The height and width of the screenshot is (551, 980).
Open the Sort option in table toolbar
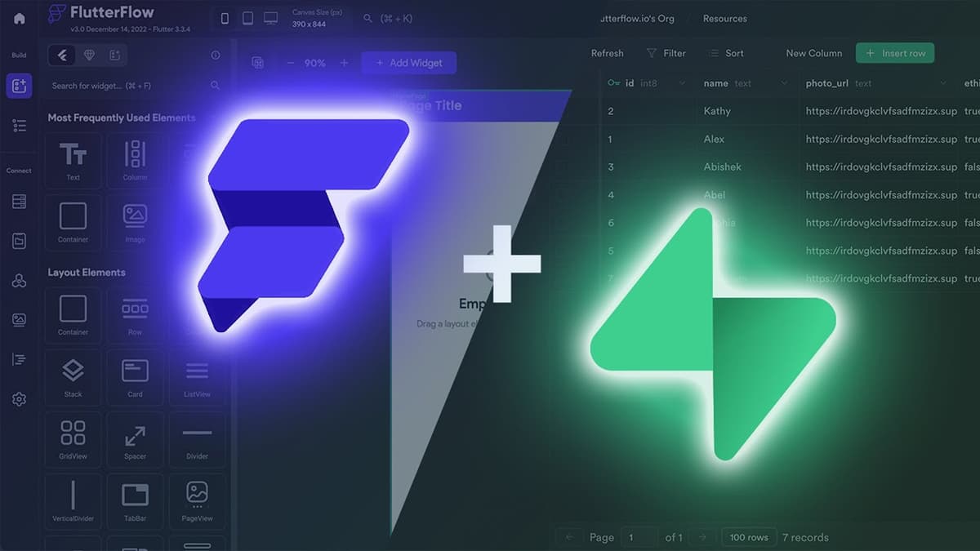coord(725,53)
